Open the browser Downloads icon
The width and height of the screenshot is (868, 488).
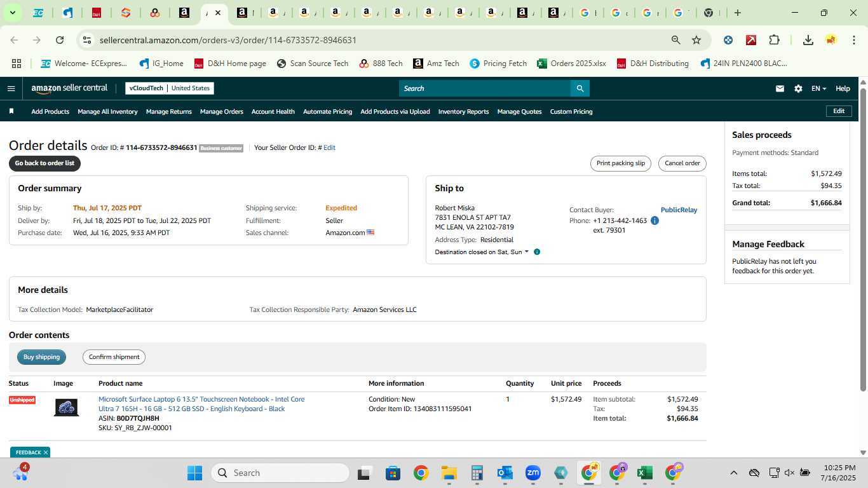click(x=808, y=40)
